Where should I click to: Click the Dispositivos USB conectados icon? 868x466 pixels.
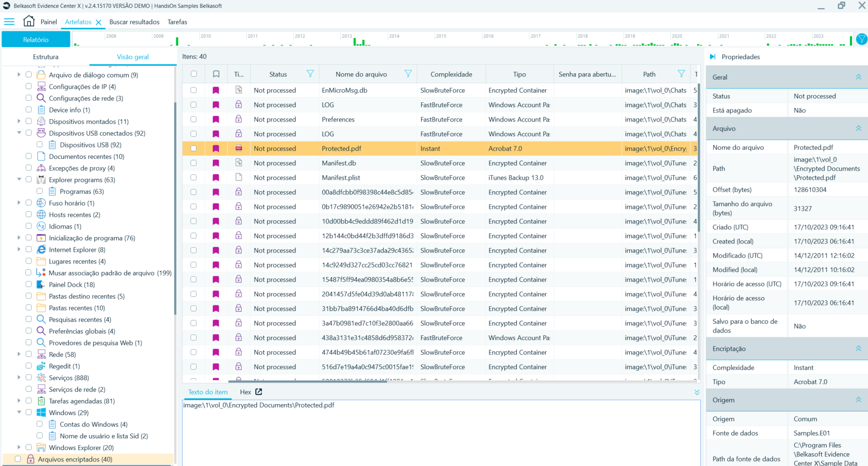[41, 133]
